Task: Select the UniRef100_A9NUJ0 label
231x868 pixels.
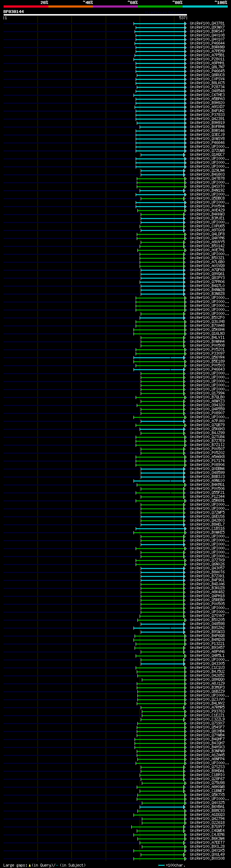Action: click(x=207, y=481)
